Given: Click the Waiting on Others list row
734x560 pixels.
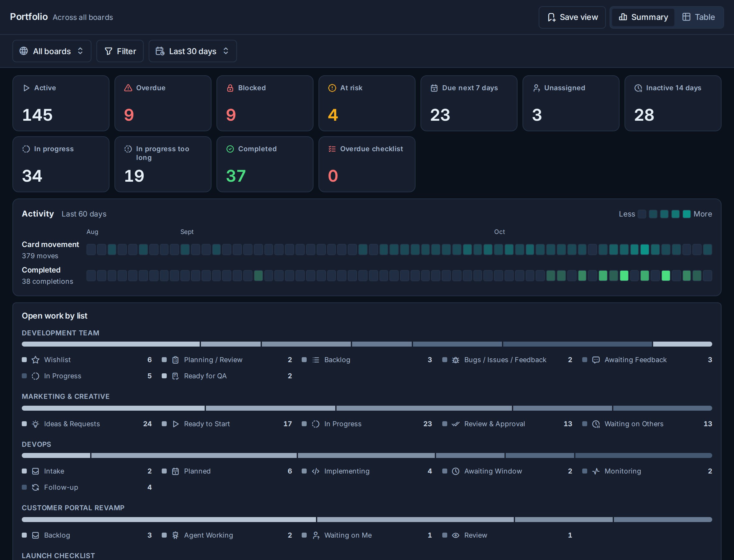Looking at the screenshot, I should 647,424.
